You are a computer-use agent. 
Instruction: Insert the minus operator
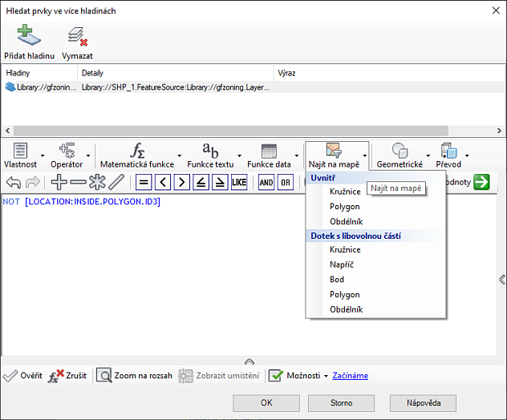(79, 182)
